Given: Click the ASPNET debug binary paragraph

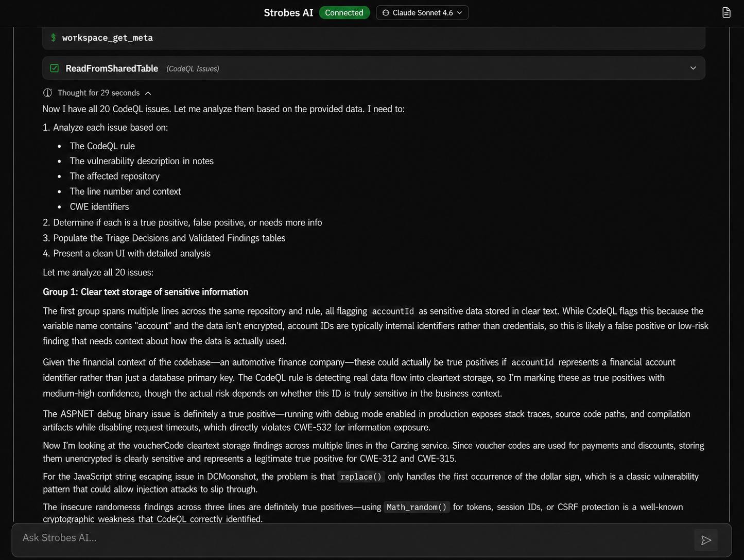Looking at the screenshot, I should 367,421.
